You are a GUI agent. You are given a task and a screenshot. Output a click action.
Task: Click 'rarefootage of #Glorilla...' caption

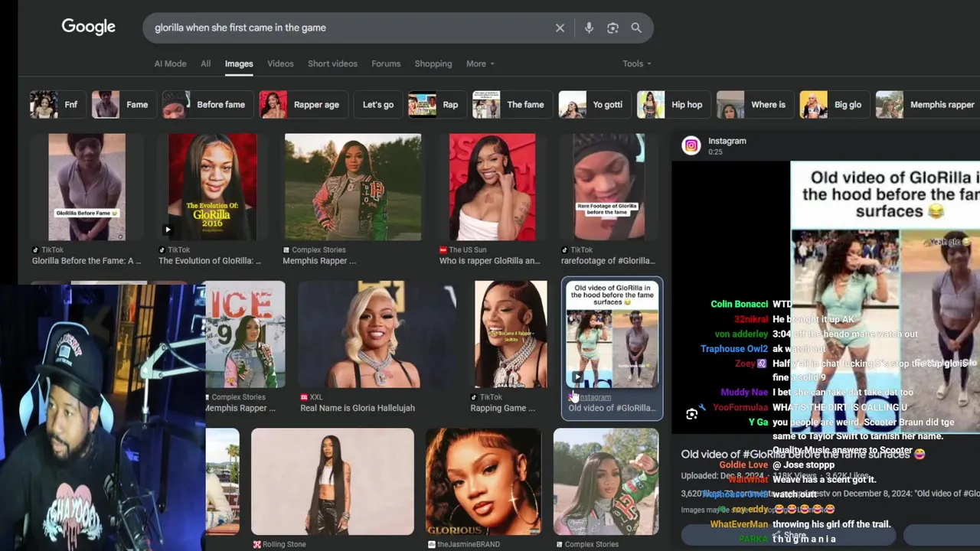coord(609,261)
